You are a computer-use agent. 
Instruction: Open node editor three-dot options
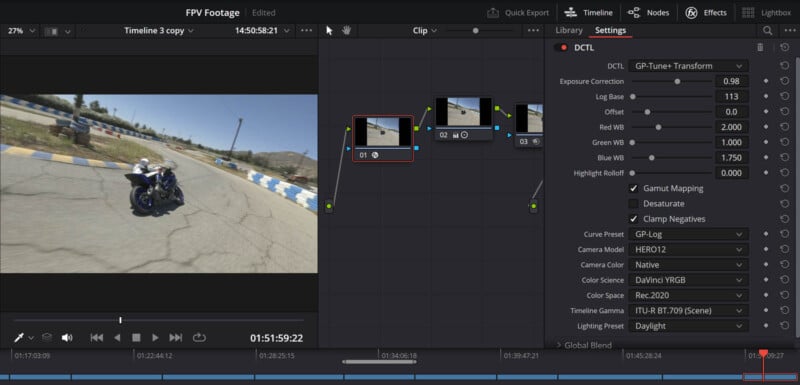(533, 31)
